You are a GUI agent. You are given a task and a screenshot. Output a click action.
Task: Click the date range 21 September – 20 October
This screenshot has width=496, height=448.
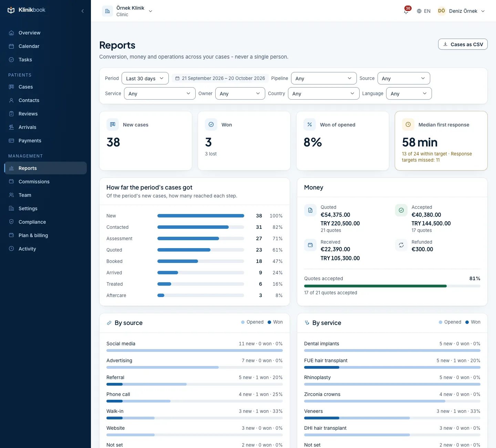[220, 78]
